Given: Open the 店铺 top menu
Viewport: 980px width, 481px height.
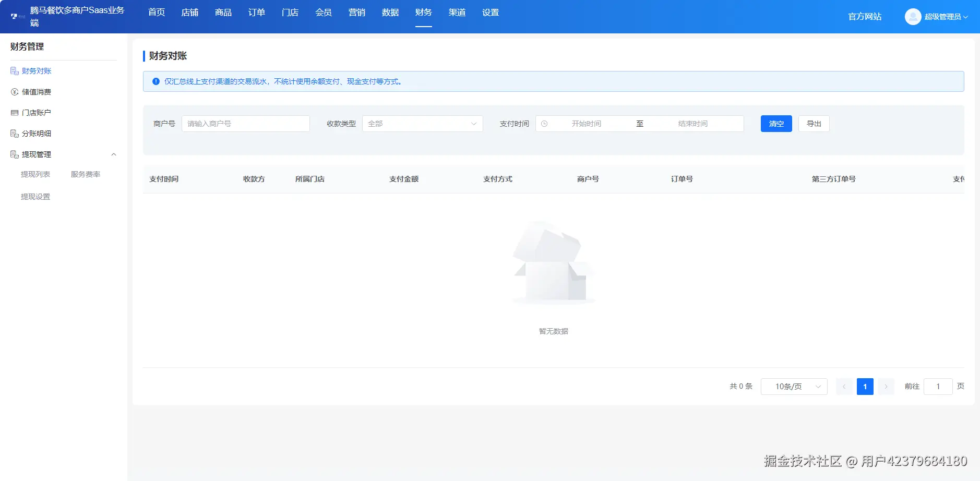Looking at the screenshot, I should coord(190,13).
